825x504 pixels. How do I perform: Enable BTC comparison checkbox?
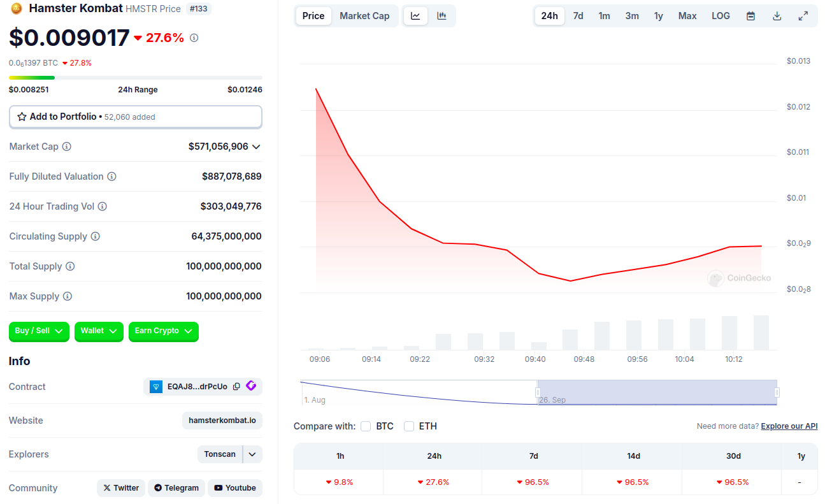pyautogui.click(x=366, y=426)
